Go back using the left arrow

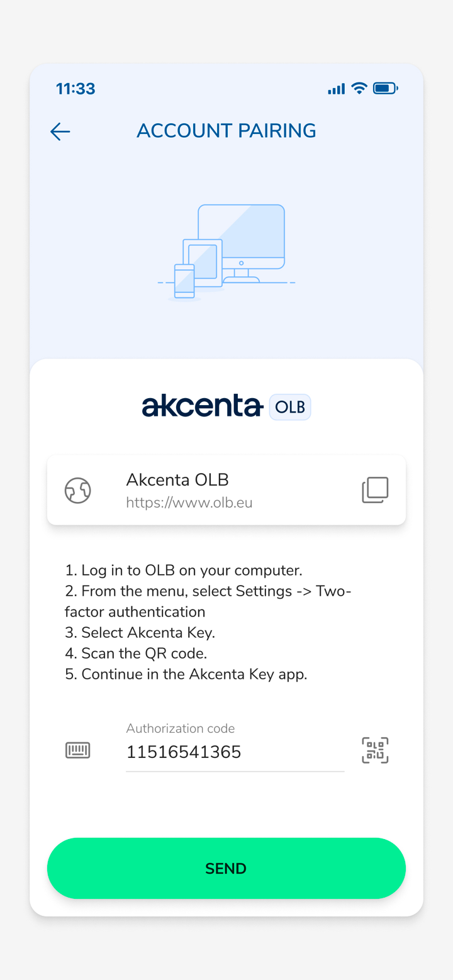click(x=60, y=131)
